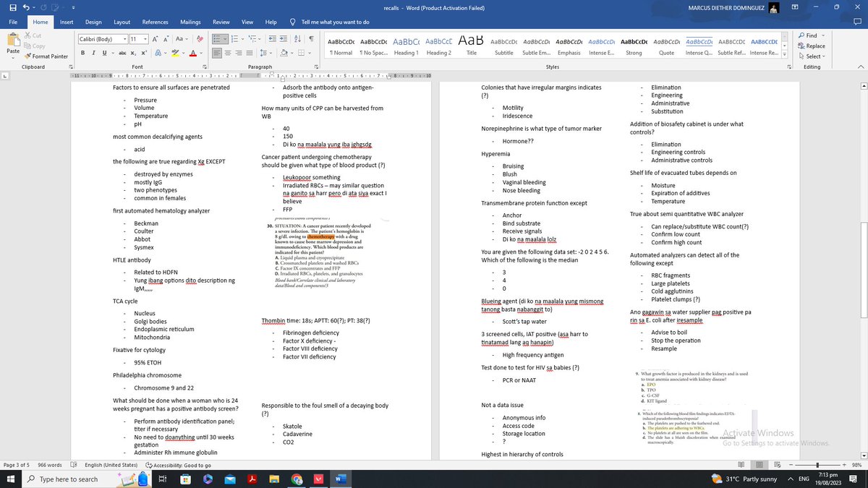The width and height of the screenshot is (868, 488).
Task: Toggle bold formatting
Action: click(84, 53)
